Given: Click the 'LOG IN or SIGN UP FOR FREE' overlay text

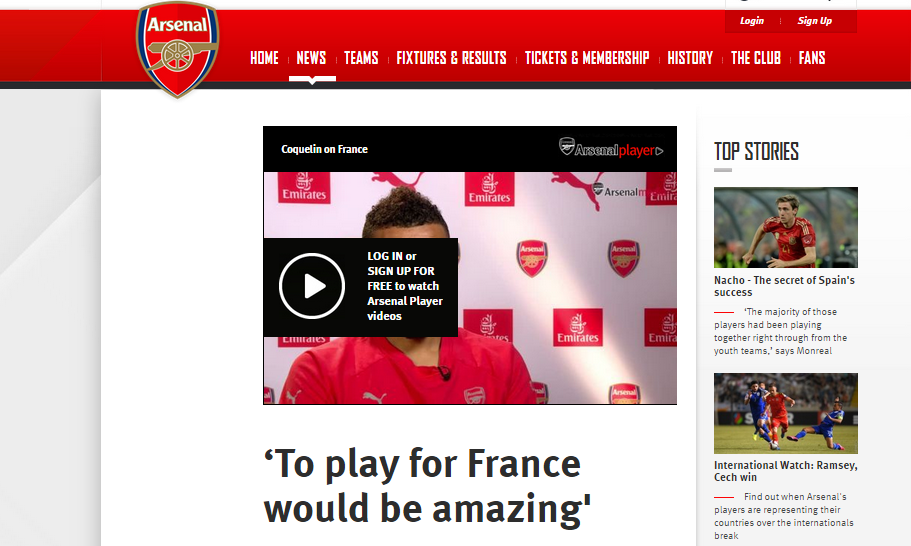Looking at the screenshot, I should tap(405, 286).
